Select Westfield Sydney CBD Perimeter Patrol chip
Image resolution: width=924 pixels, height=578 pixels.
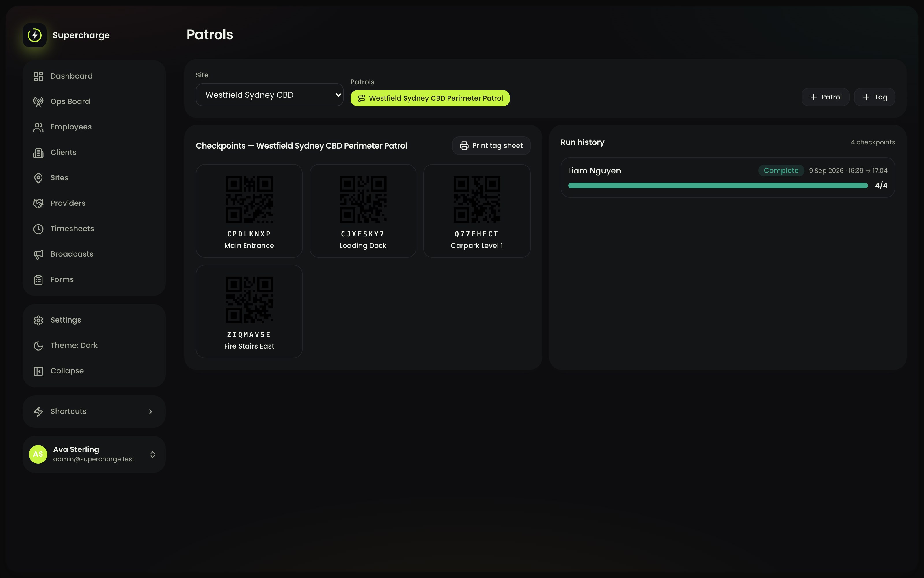(430, 98)
